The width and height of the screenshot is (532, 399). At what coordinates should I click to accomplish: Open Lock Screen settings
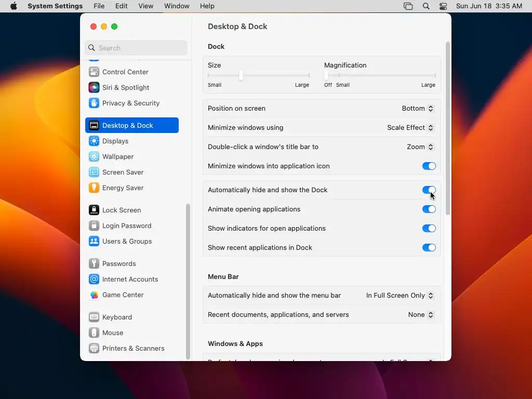132,210
